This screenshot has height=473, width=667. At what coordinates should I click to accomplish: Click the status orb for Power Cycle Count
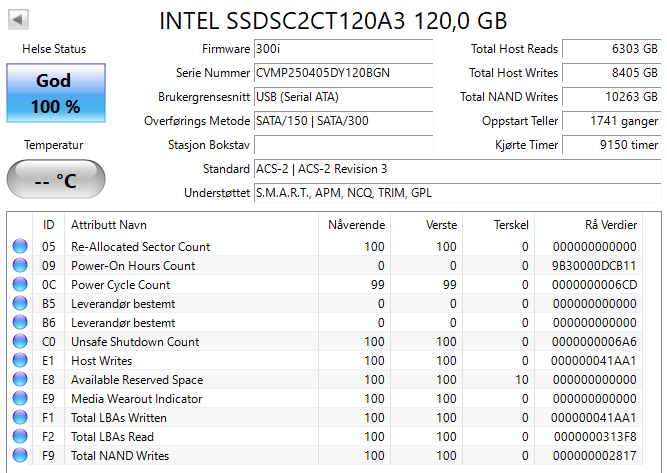pos(20,284)
